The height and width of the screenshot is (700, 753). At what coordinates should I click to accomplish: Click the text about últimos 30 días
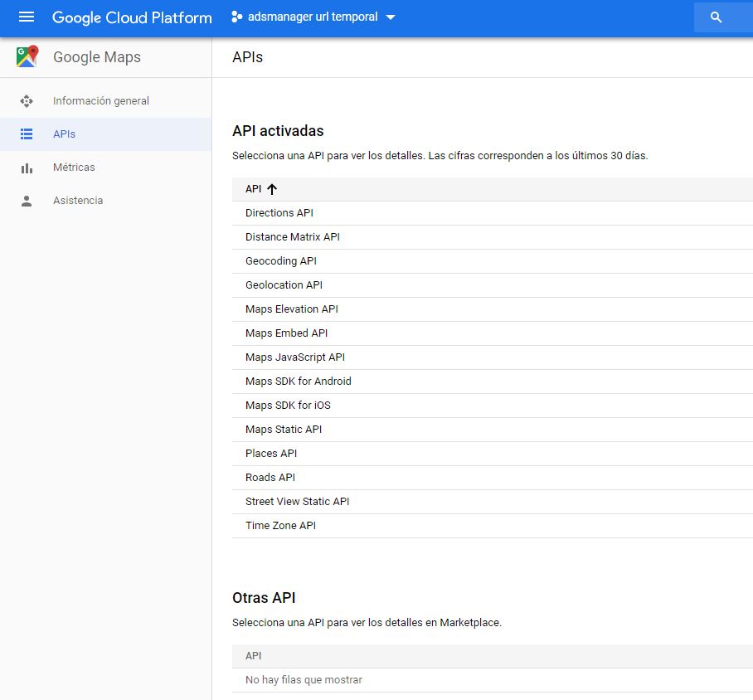tap(440, 156)
